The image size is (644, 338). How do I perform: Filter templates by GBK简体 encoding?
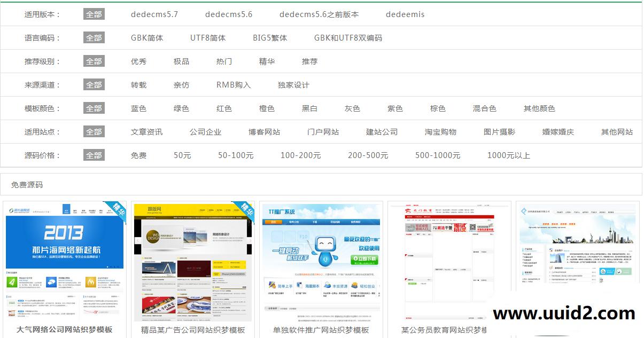[x=147, y=37]
